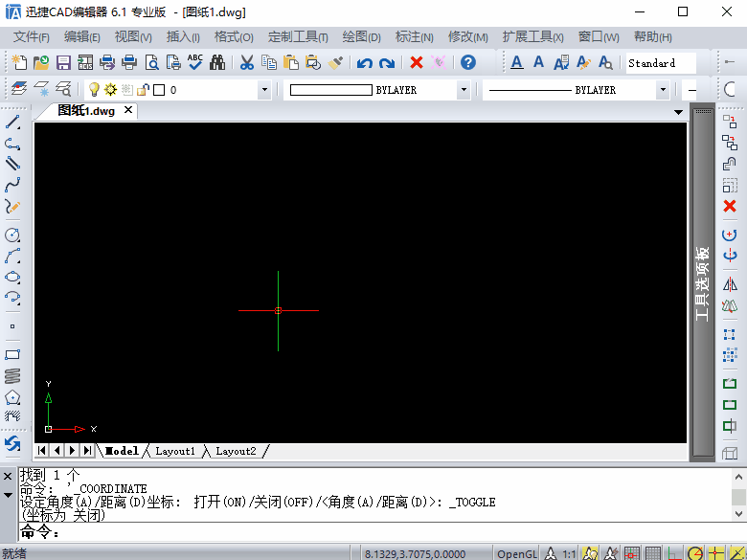This screenshot has height=560, width=747.
Task: Click command history scroll up arrow
Action: point(738,477)
